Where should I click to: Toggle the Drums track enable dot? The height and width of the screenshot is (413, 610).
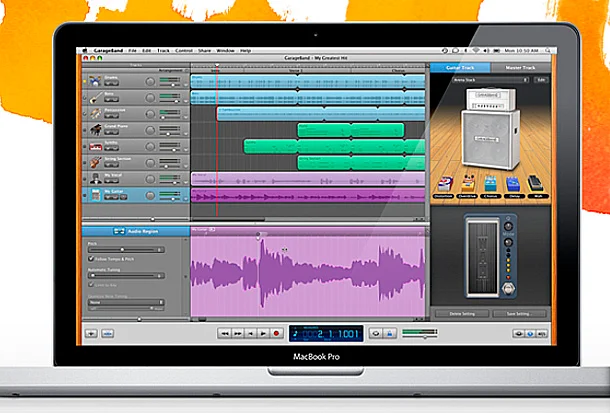coord(84,81)
